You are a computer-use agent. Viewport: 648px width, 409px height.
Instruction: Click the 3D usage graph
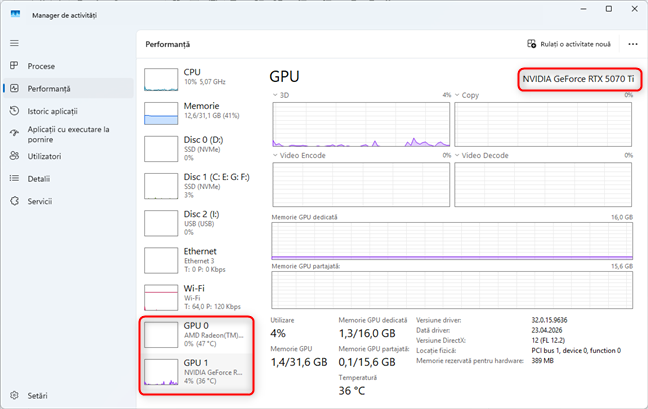coord(361,124)
